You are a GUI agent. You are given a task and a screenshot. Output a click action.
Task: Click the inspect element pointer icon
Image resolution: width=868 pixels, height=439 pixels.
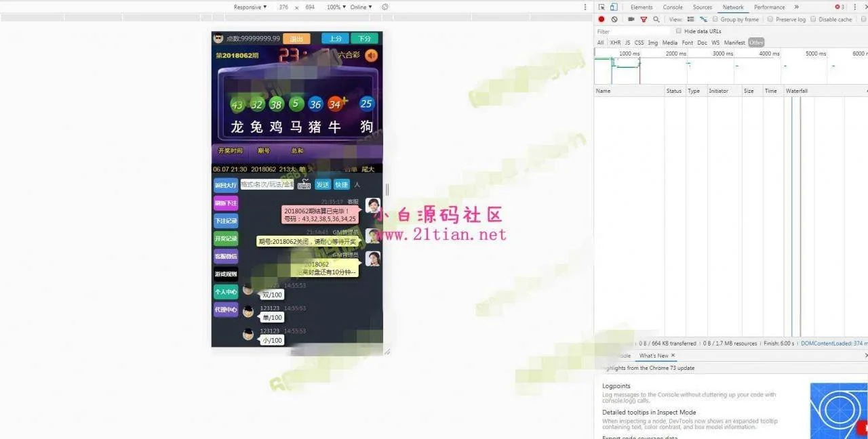601,7
